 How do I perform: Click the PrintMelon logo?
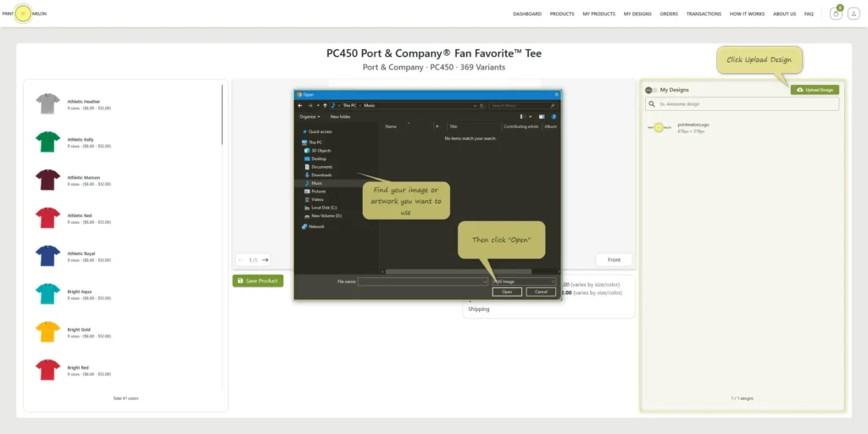24,14
